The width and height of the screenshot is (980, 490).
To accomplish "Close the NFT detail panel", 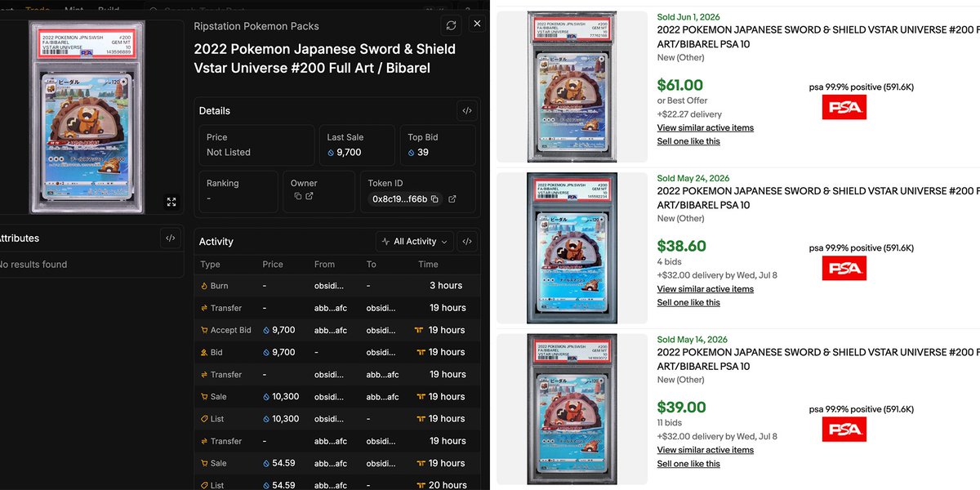I will tap(478, 24).
